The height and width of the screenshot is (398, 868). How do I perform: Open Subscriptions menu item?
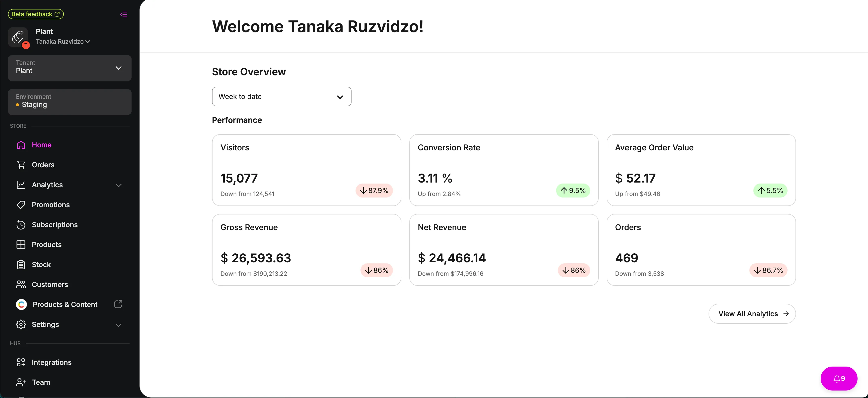[x=55, y=225]
